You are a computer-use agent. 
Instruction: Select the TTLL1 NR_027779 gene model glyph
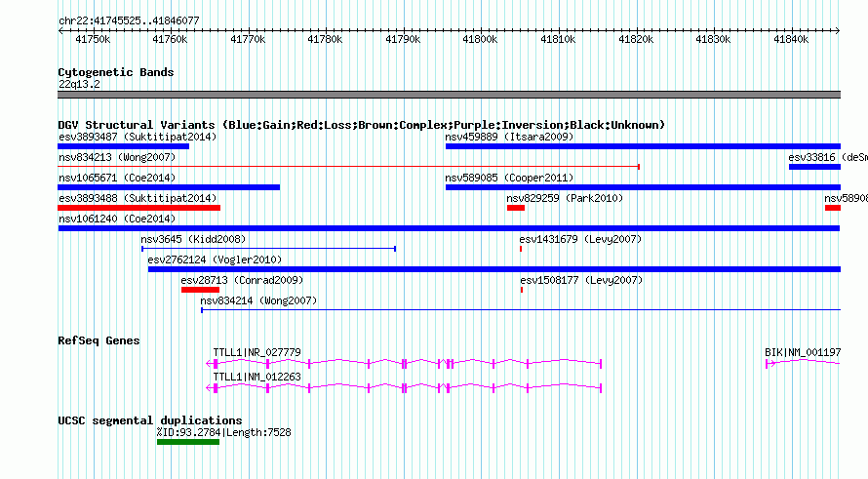click(404, 364)
